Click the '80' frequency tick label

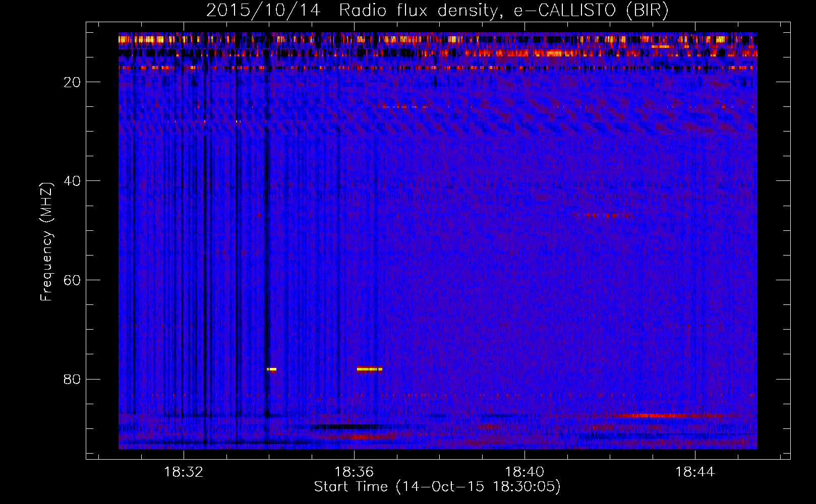pyautogui.click(x=72, y=379)
